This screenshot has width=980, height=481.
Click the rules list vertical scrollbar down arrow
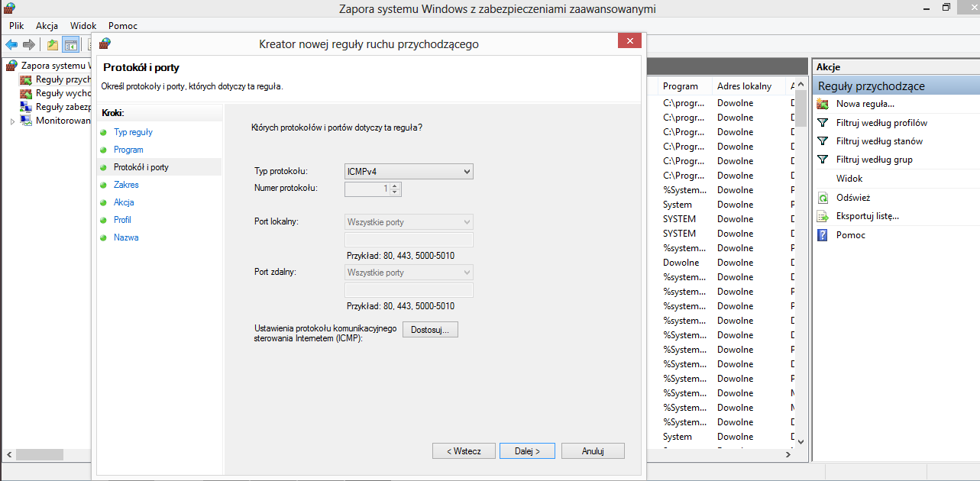(x=800, y=441)
